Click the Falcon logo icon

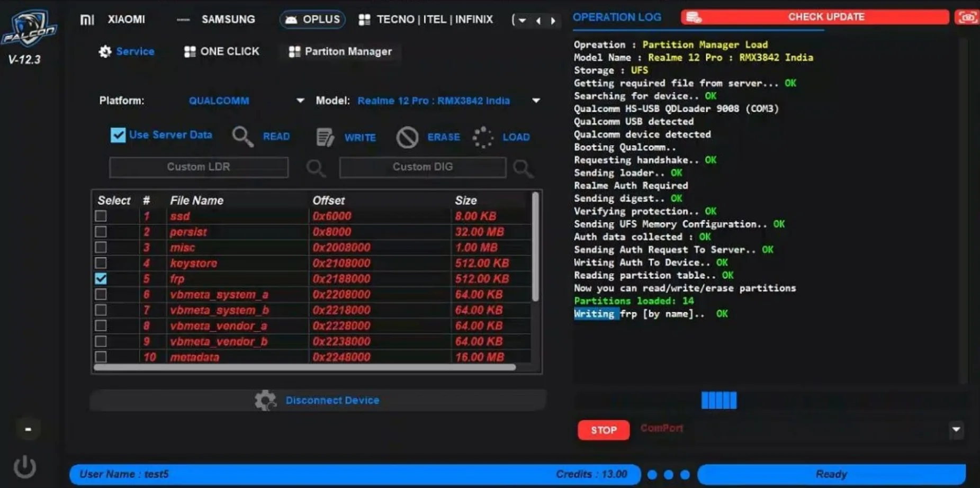click(x=29, y=29)
